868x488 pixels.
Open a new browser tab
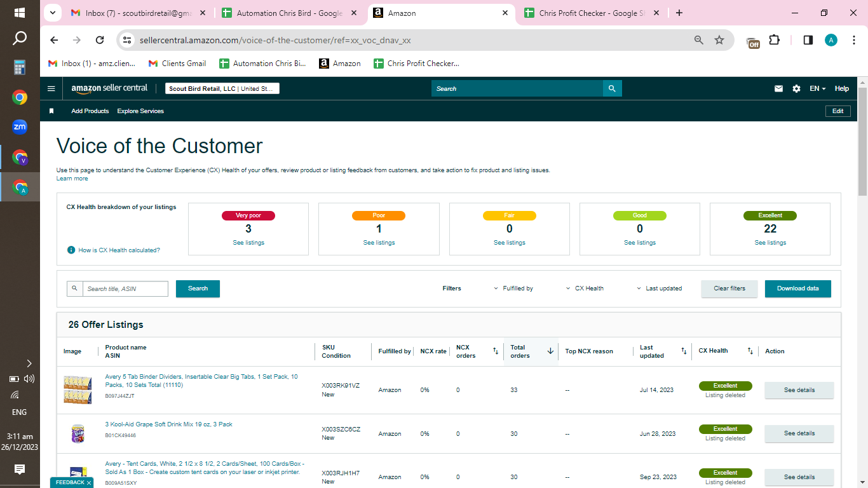(x=679, y=13)
